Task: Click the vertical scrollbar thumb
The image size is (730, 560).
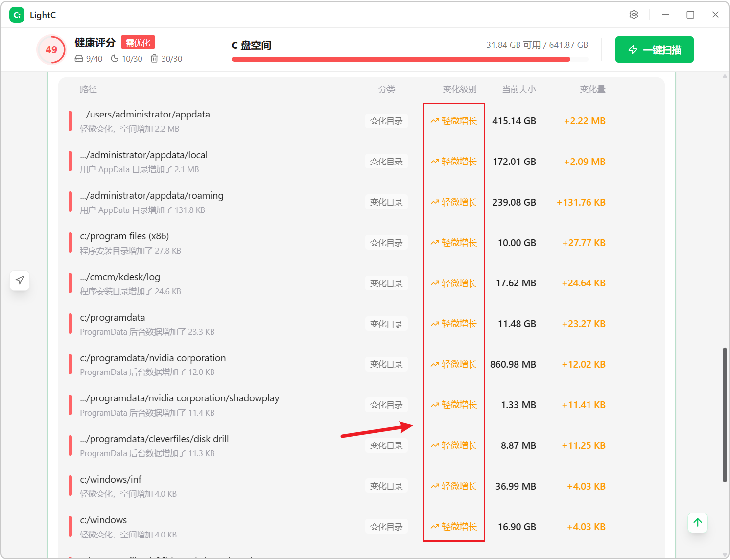Action: click(725, 415)
